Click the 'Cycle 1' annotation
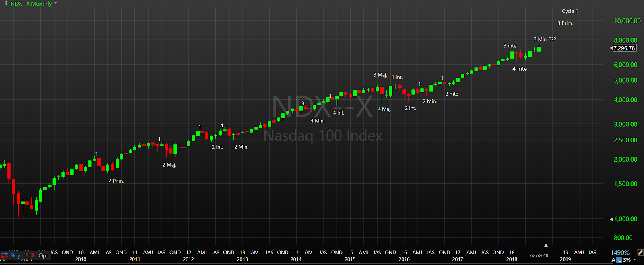 click(x=570, y=11)
